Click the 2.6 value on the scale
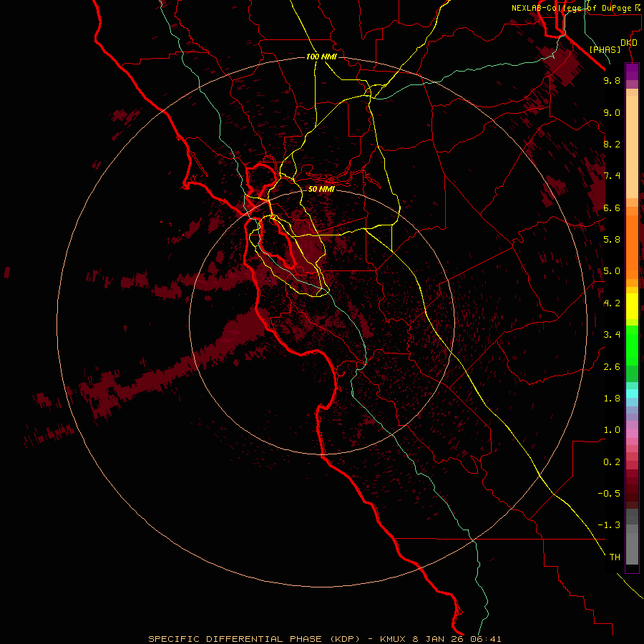 pyautogui.click(x=612, y=367)
